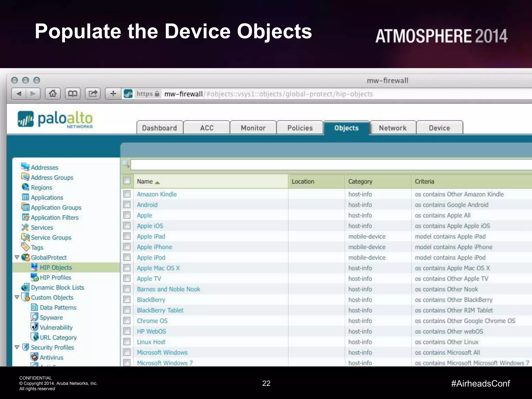
Task: Click the Palo Alto favicon in address bar
Action: tap(128, 94)
